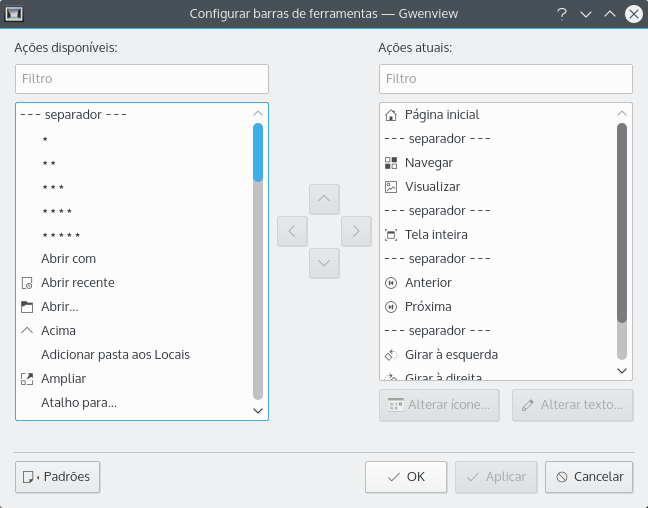648x508 pixels.
Task: Click the Abrir recente document icon
Action: click(x=27, y=283)
